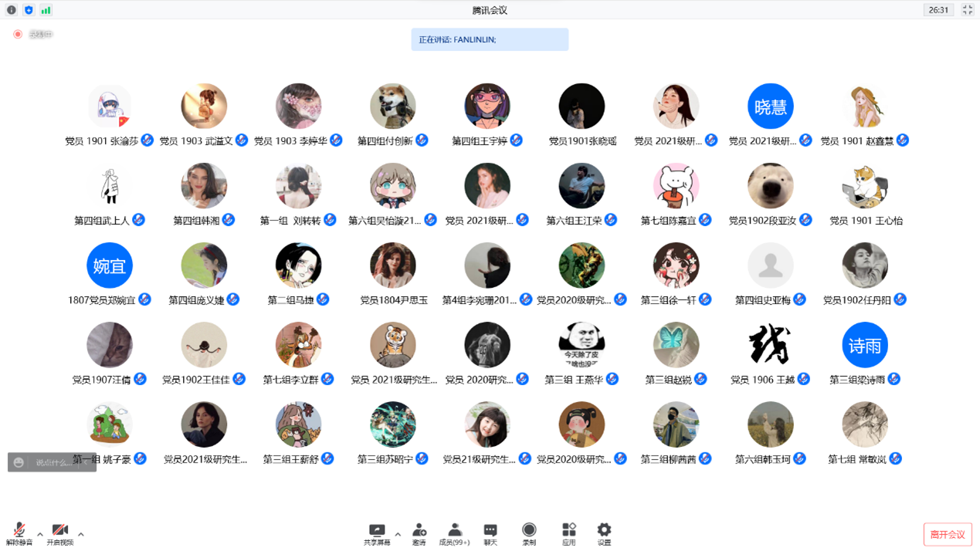Image resolution: width=980 pixels, height=551 pixels.
Task: Click the Share Screen (共享屏幕) icon
Action: click(x=376, y=533)
